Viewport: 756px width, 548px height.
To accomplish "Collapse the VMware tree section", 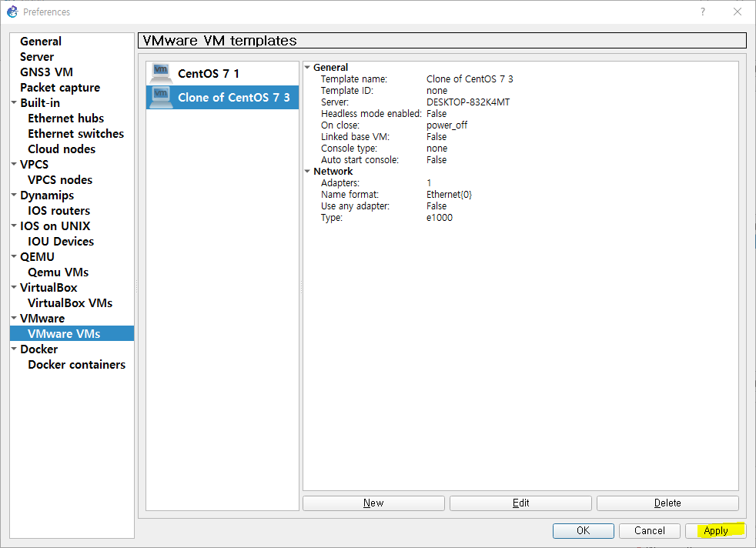I will (14, 318).
